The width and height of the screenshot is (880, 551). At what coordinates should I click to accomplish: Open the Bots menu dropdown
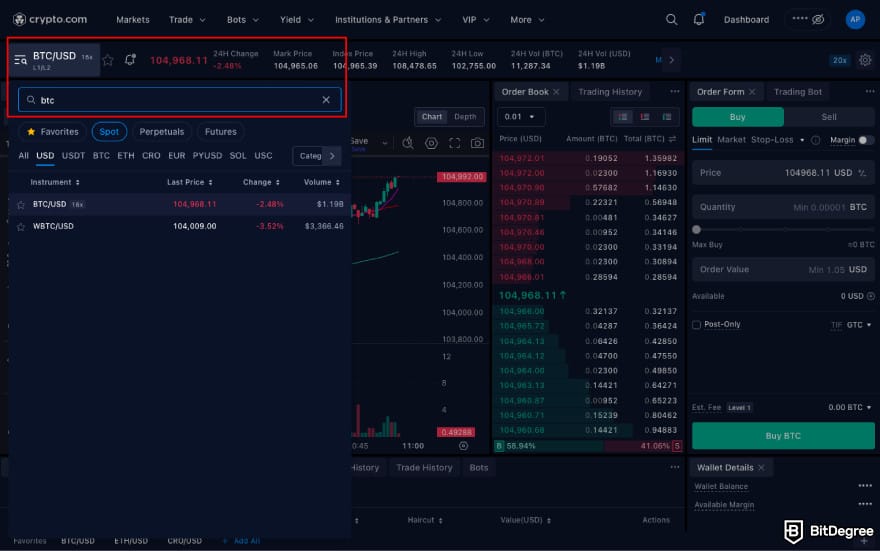[242, 20]
